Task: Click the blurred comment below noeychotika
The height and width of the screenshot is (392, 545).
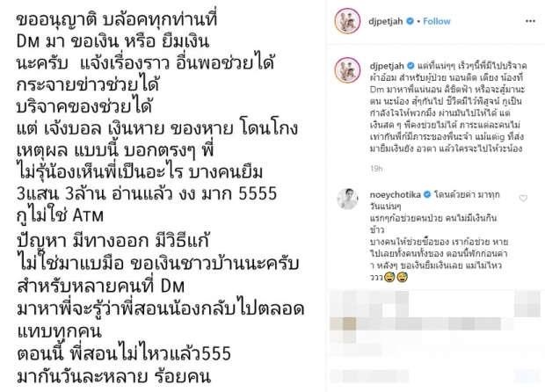Action: coord(434,323)
